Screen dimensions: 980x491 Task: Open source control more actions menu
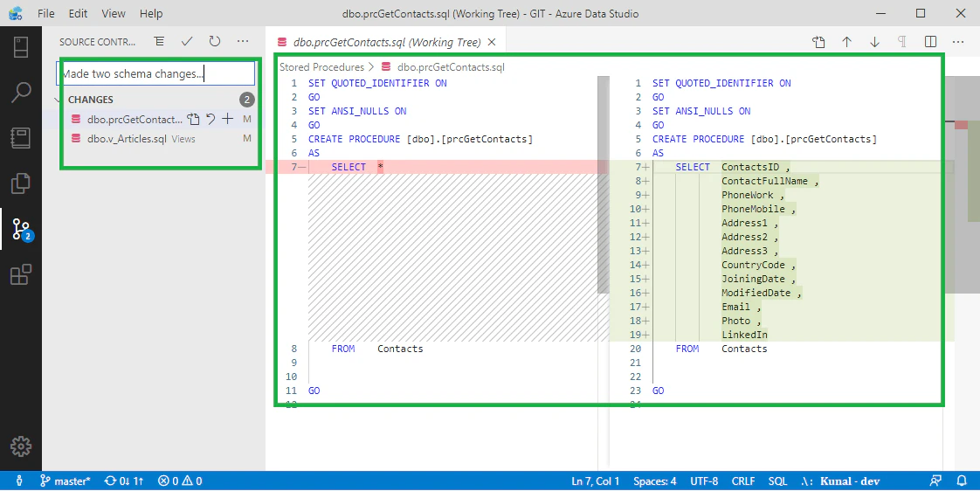coord(243,41)
